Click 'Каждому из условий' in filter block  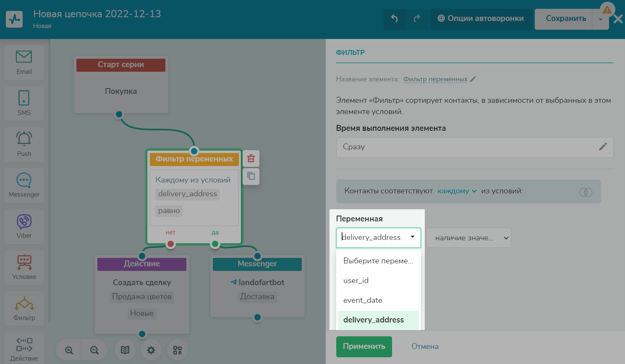[193, 180]
